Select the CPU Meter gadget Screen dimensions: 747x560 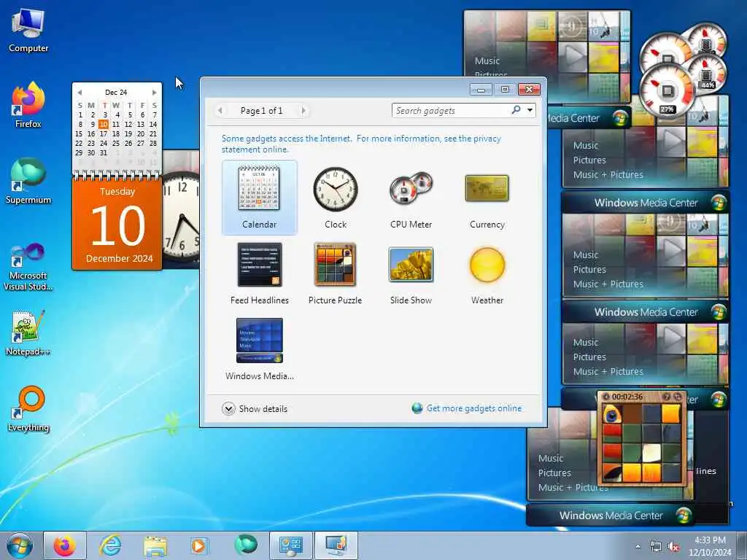(411, 198)
